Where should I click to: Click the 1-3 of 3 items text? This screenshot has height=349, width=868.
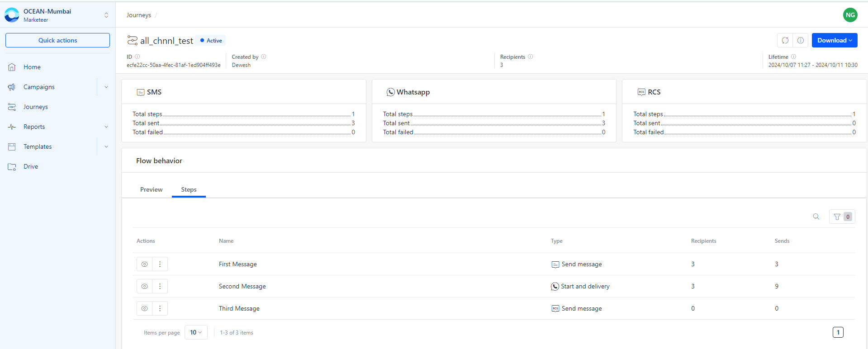pos(237,333)
